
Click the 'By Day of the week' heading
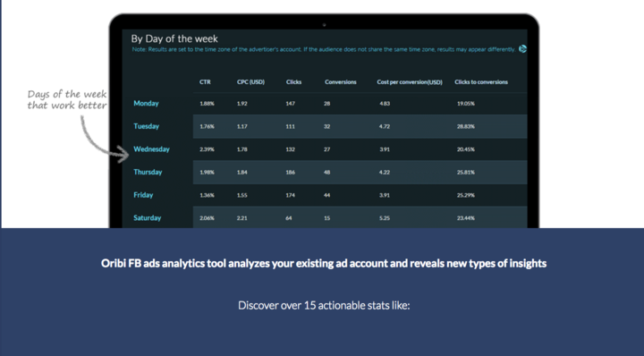point(174,39)
